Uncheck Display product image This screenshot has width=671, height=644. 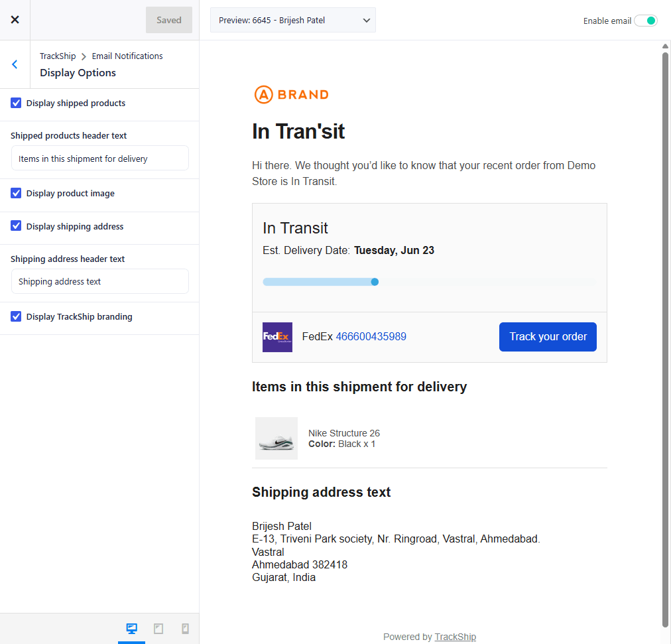tap(16, 193)
